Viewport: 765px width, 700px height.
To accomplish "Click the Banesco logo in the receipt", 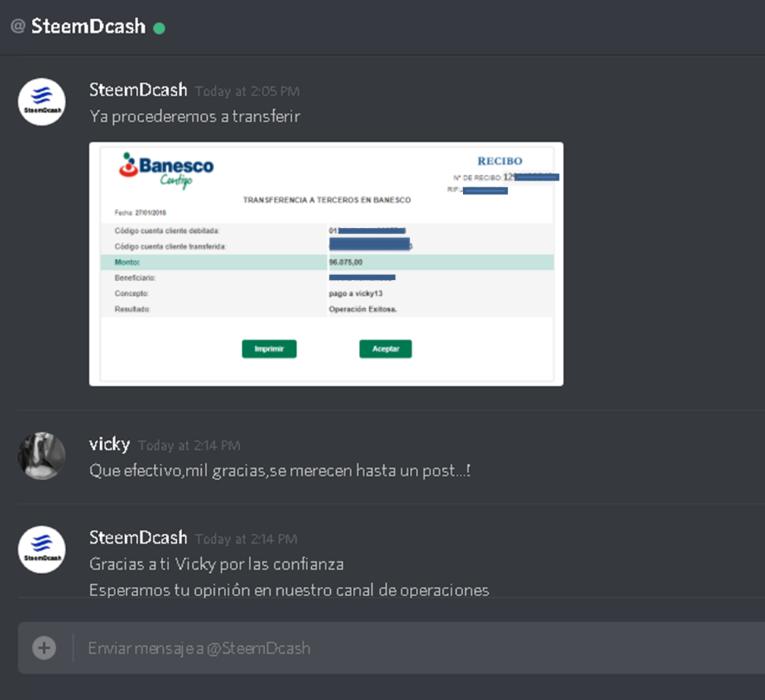I will click(166, 170).
